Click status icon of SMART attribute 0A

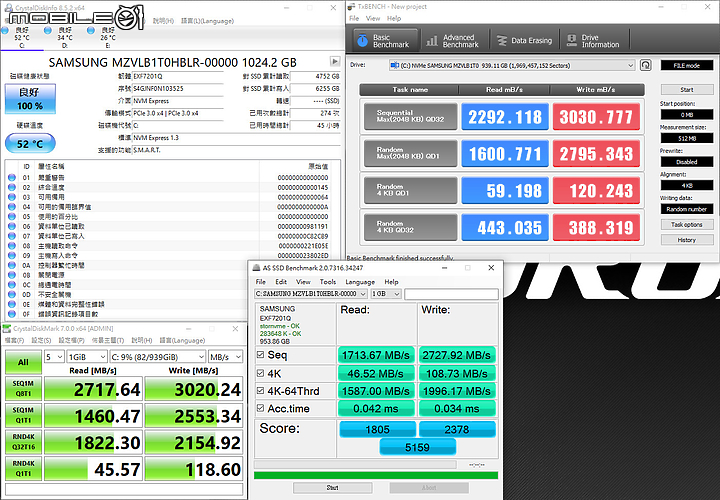[12, 265]
